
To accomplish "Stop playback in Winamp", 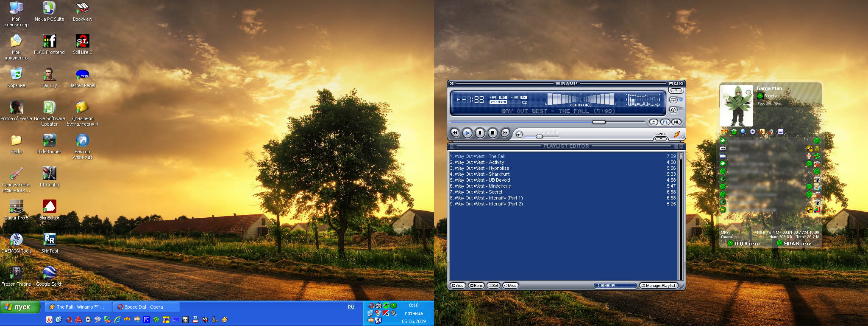I will click(492, 133).
